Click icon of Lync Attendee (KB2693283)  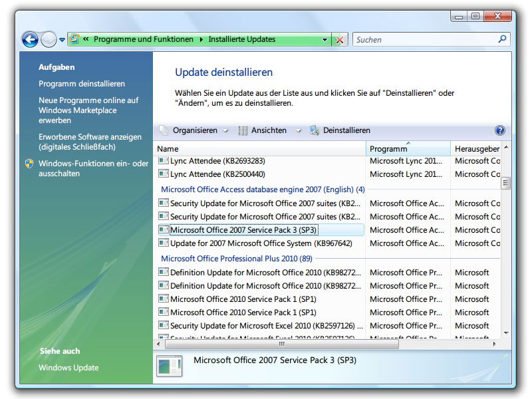(x=164, y=160)
